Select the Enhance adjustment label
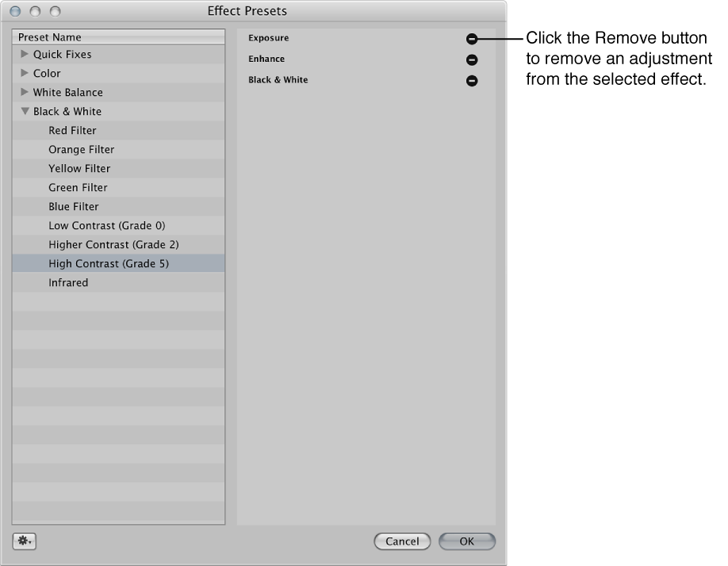This screenshot has width=728, height=566. point(266,59)
